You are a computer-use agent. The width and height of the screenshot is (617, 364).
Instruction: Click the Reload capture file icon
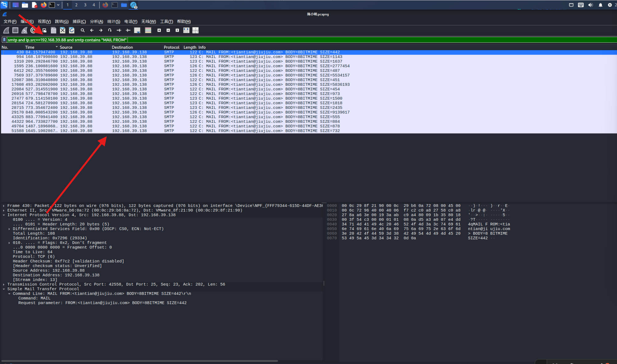pyautogui.click(x=72, y=30)
